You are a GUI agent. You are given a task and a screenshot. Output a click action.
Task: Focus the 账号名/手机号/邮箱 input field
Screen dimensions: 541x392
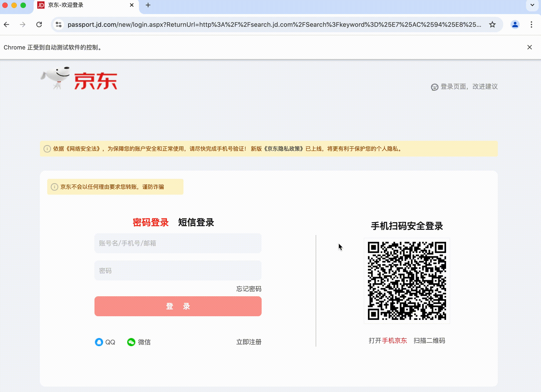[178, 243]
